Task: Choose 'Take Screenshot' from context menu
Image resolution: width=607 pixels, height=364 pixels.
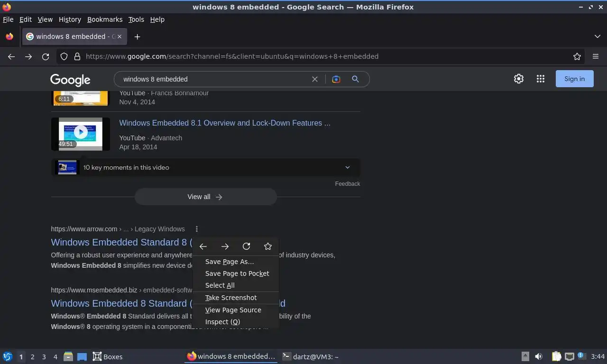Action: coord(236,298)
